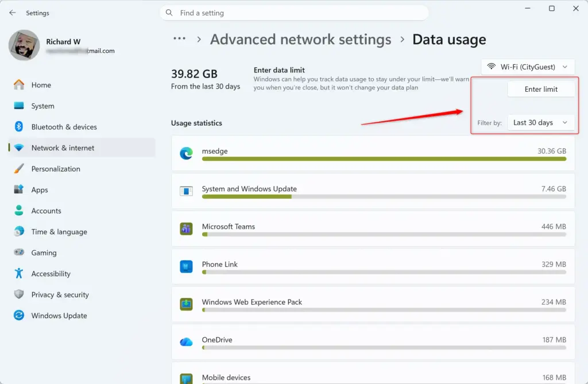This screenshot has height=384, width=588.
Task: Click the Richard W account name
Action: pos(63,42)
